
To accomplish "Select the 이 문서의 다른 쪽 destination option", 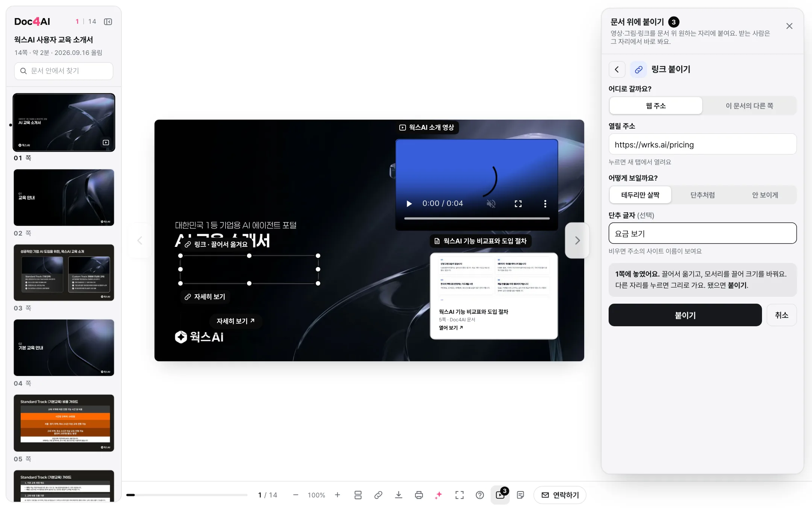I will tap(749, 106).
